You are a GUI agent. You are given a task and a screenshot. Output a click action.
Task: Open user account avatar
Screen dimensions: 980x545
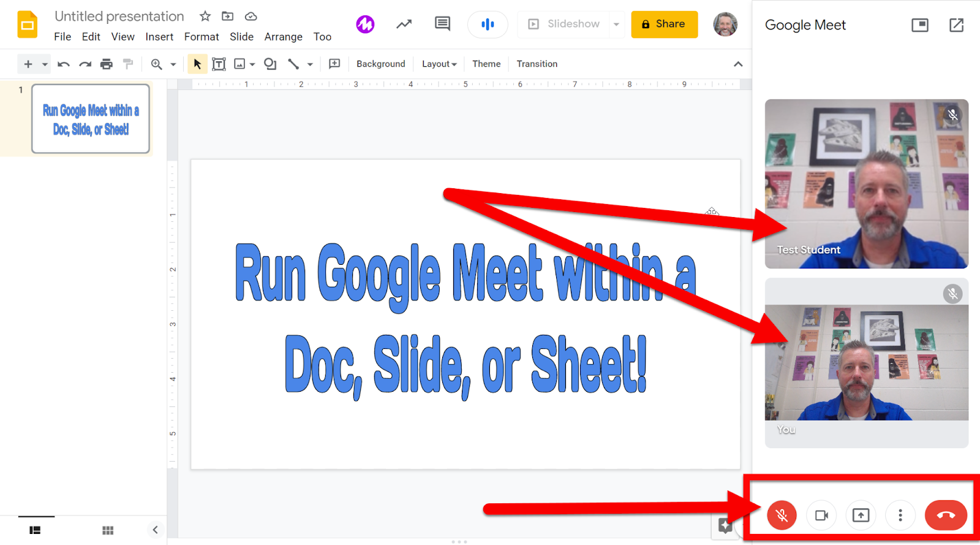point(725,25)
